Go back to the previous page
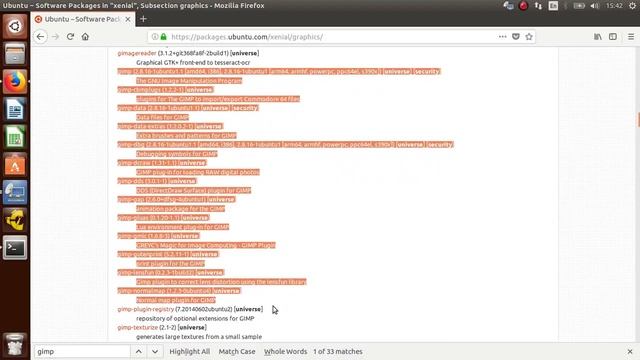The image size is (640, 360). pos(40,37)
